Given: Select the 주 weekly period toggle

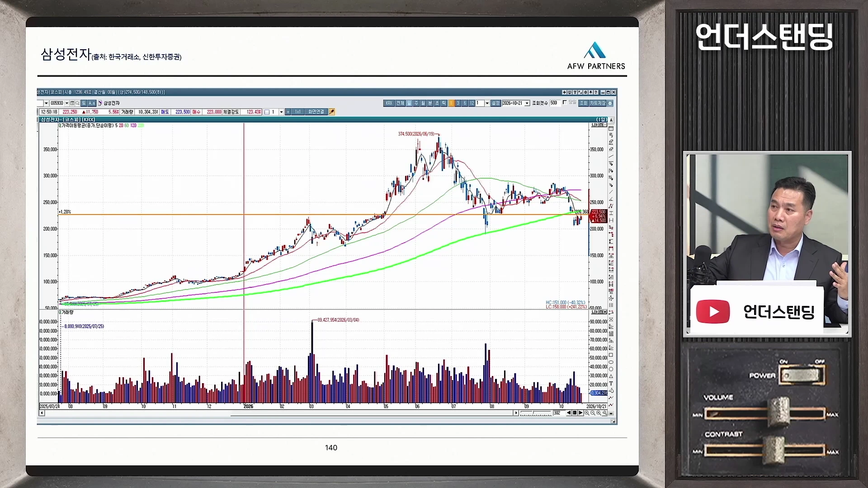Looking at the screenshot, I should 416,103.
